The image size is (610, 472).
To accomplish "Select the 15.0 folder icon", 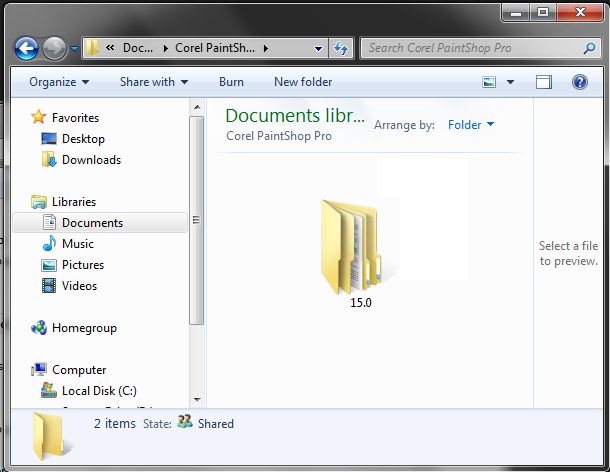I will tap(352, 247).
